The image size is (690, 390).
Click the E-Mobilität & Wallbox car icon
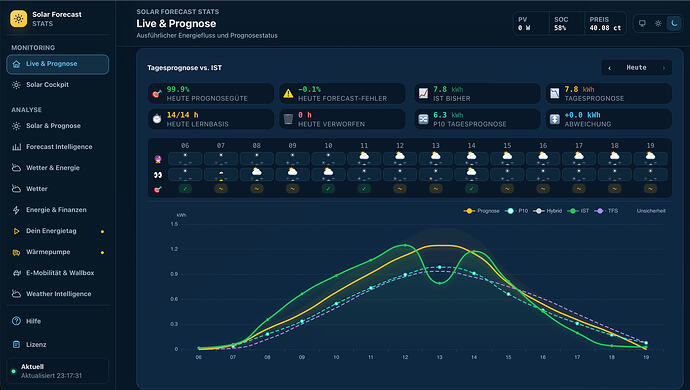tap(16, 273)
